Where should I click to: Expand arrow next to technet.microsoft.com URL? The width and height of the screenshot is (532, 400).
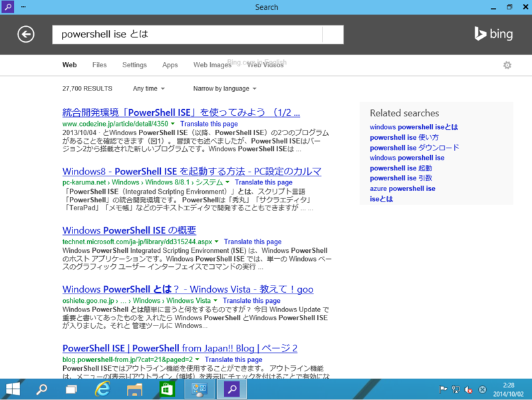coord(217,242)
